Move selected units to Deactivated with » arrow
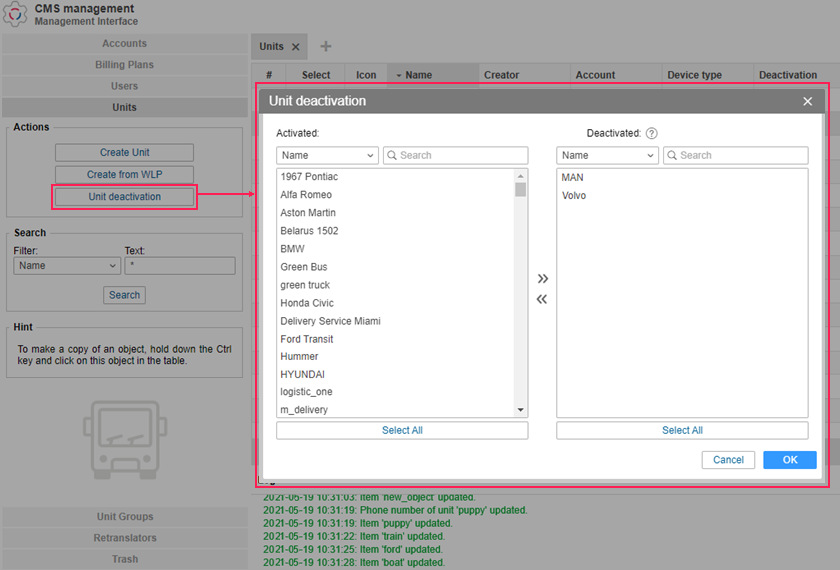The image size is (840, 570). click(x=542, y=279)
